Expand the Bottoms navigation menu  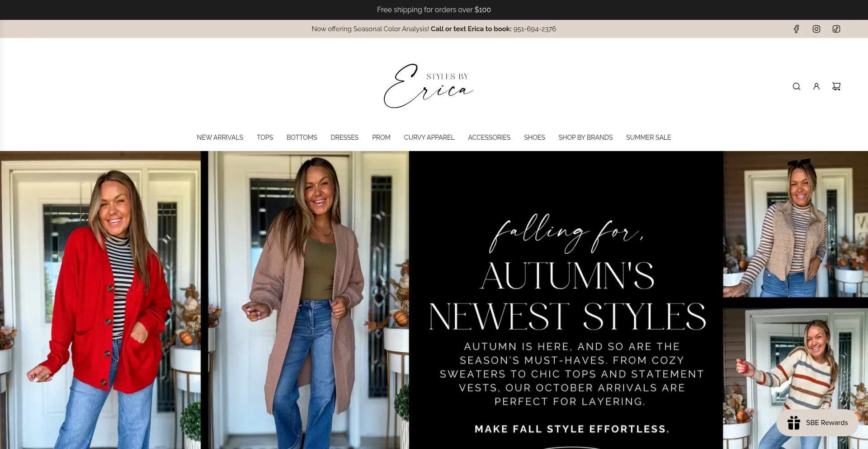coord(302,137)
